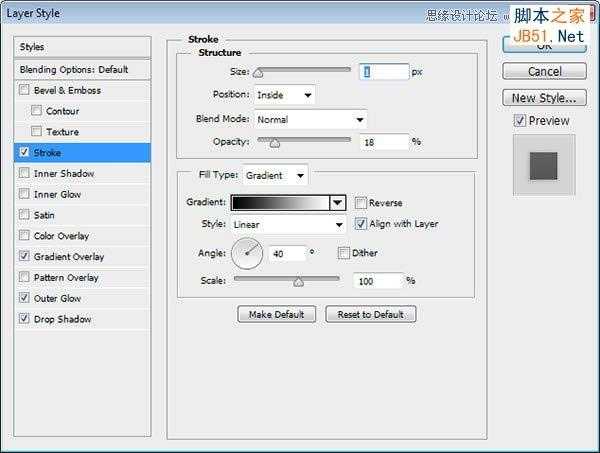Click the gradient preview bar
Image resolution: width=600 pixels, height=453 pixels.
[280, 203]
